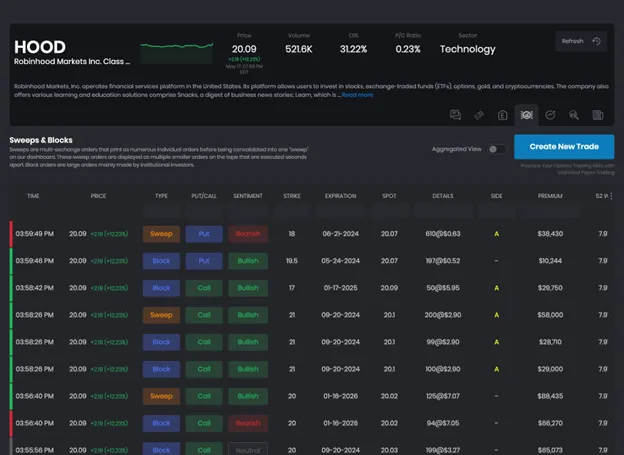
Task: Click the 19.5 strike cell
Action: tap(292, 261)
